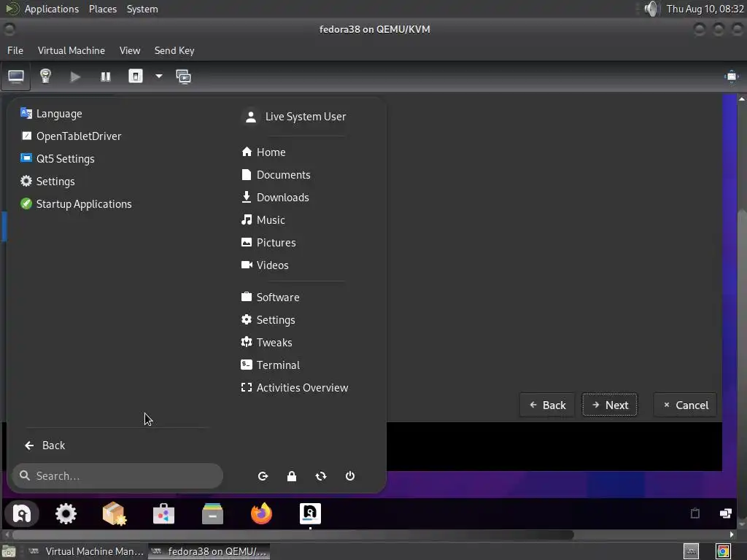Screen dimensions: 747x560
Task: Switch to Virtual Machine Manager window in taskbar
Action: pos(86,551)
